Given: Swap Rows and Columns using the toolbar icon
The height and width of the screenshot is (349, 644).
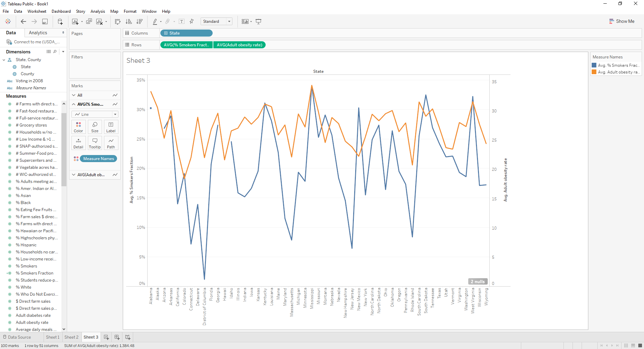Looking at the screenshot, I should pos(117,21).
